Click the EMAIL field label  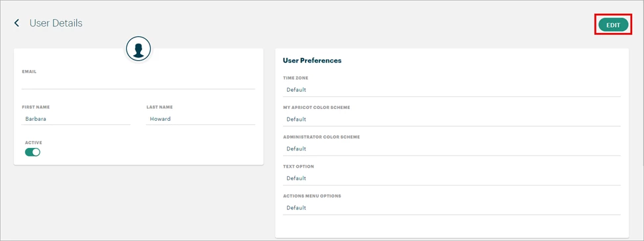pyautogui.click(x=29, y=71)
